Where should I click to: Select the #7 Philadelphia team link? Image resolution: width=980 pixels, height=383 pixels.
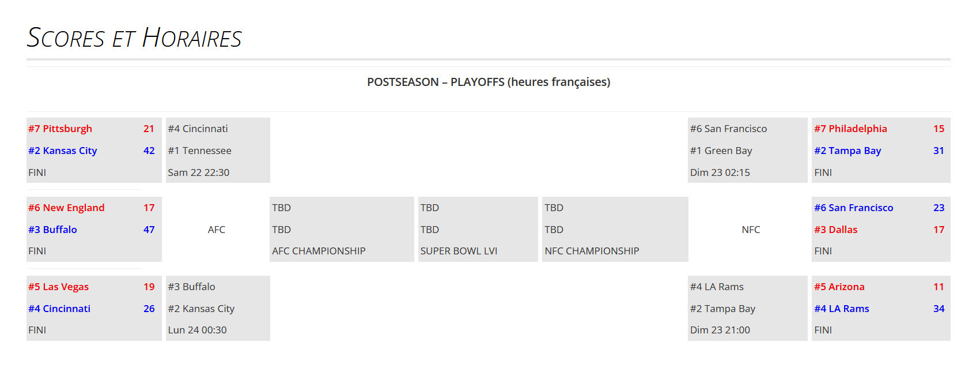click(850, 129)
